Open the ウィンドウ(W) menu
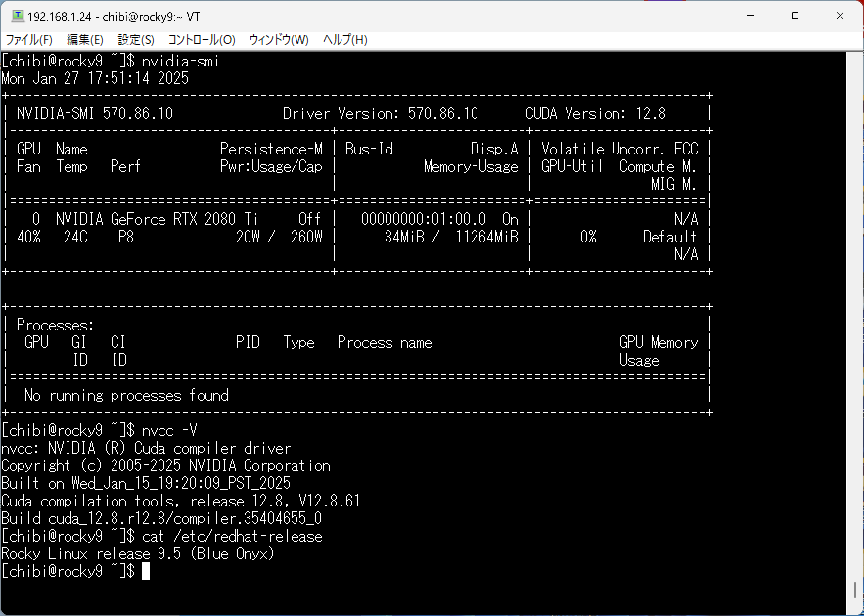The height and width of the screenshot is (616, 864). point(279,40)
